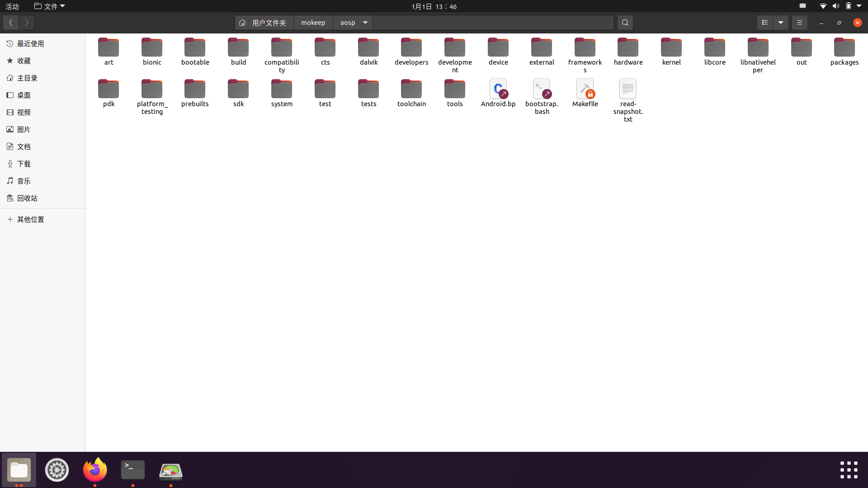Image resolution: width=868 pixels, height=488 pixels.
Task: Click the forward navigation arrow
Action: 26,22
